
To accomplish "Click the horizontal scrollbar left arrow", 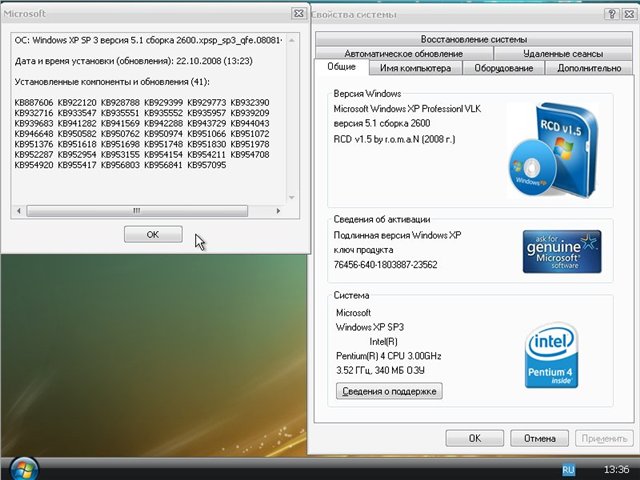I will coord(19,211).
